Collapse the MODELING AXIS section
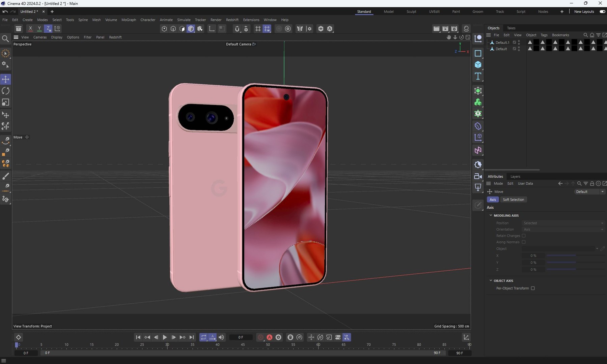Screen dimensions: 607x364 [491, 215]
